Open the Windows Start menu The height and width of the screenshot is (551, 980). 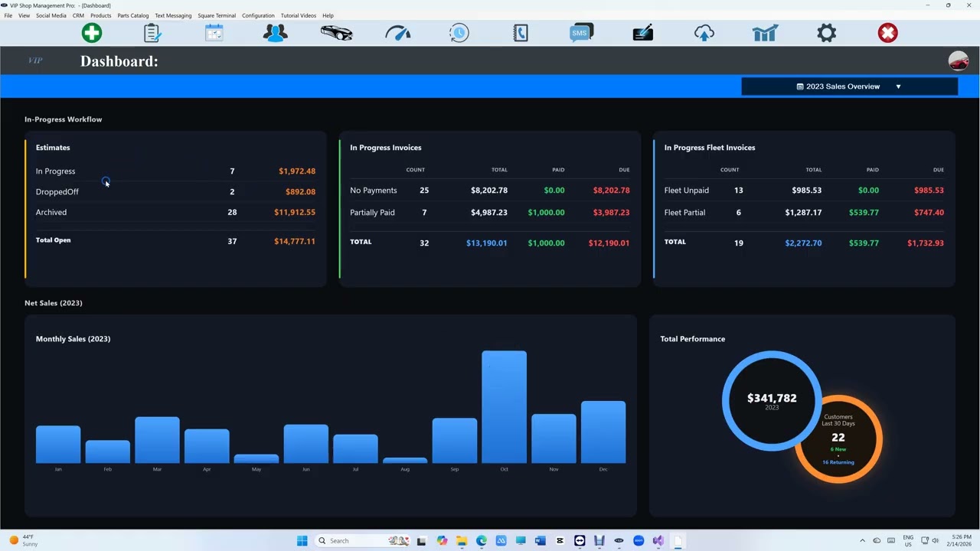point(302,541)
